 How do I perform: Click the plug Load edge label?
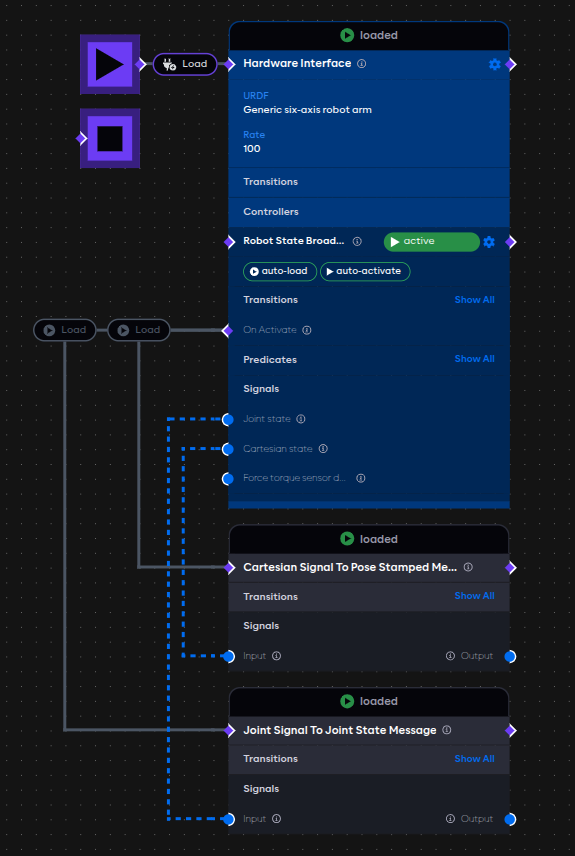pos(185,64)
